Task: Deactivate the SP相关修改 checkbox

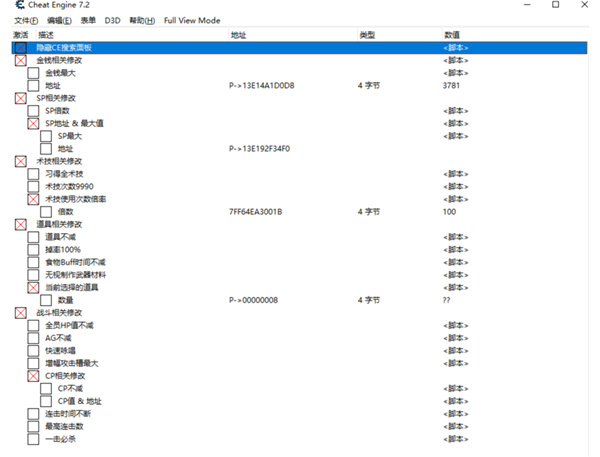Action: tap(21, 98)
